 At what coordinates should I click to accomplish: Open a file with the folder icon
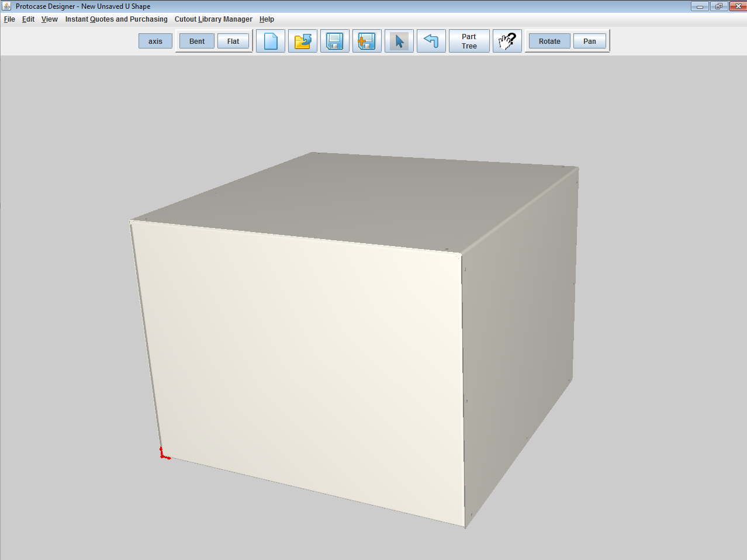[303, 42]
